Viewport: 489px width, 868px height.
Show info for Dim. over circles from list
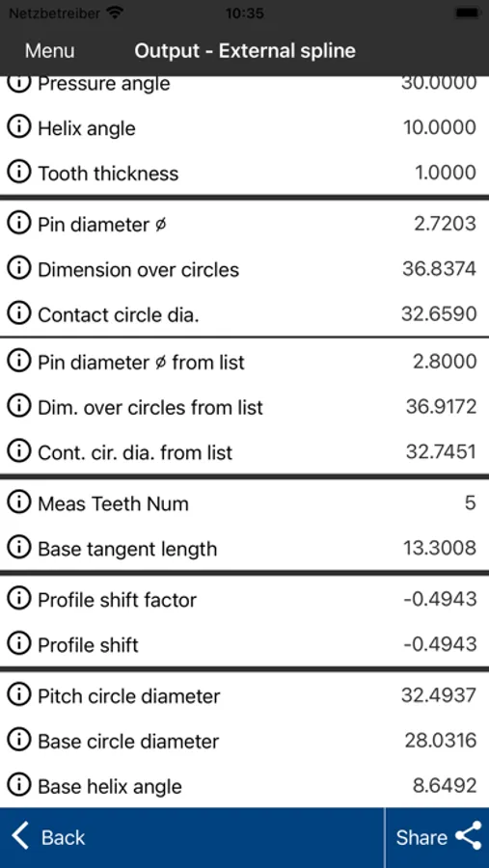pyautogui.click(x=19, y=407)
